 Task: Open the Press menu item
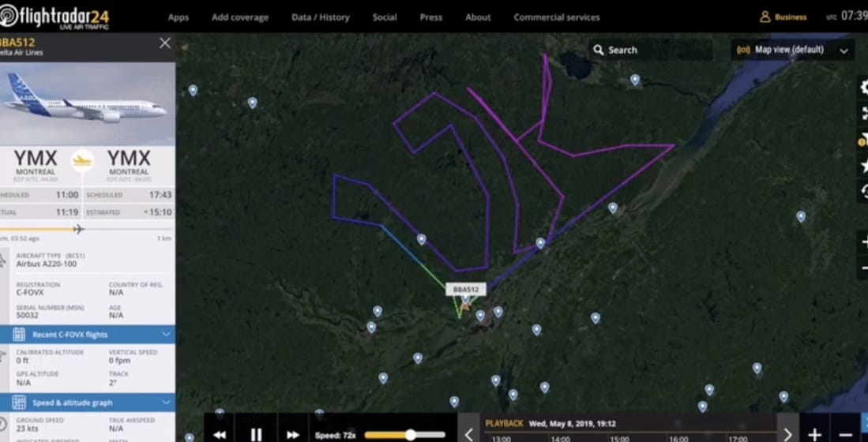[x=430, y=17]
